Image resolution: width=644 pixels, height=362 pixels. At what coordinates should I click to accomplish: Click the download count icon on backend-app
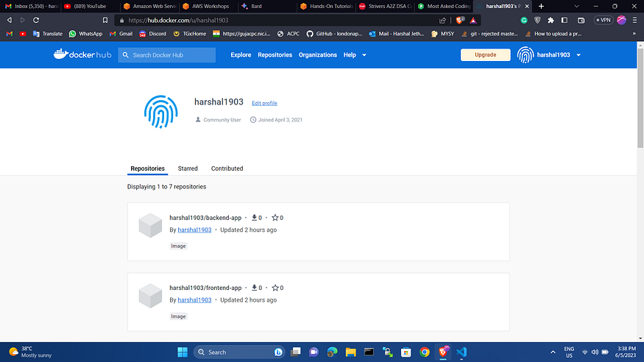(254, 218)
